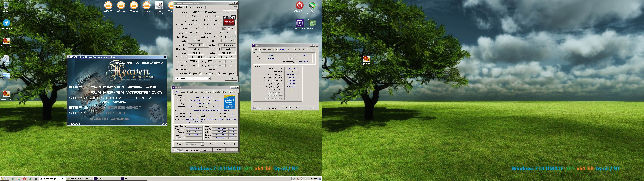Screen dimensions: 644x181
Task: Open the MSI Afterburner desktop shortcut
Action: (x=312, y=8)
